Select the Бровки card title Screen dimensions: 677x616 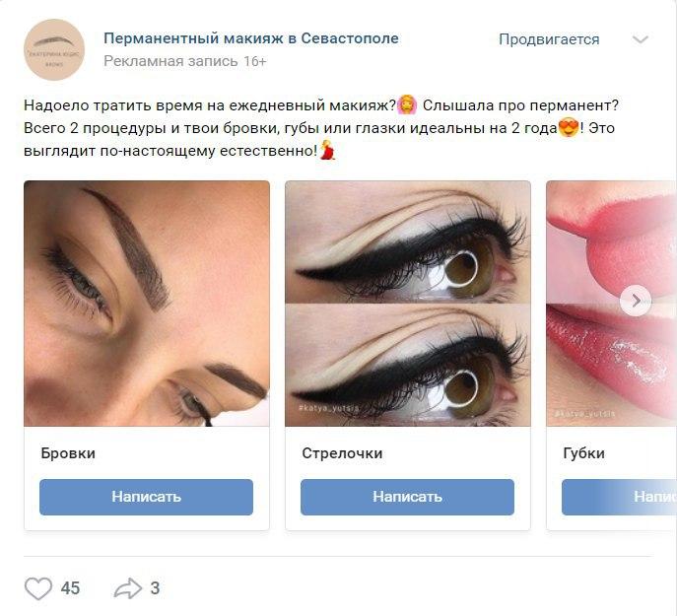[68, 453]
